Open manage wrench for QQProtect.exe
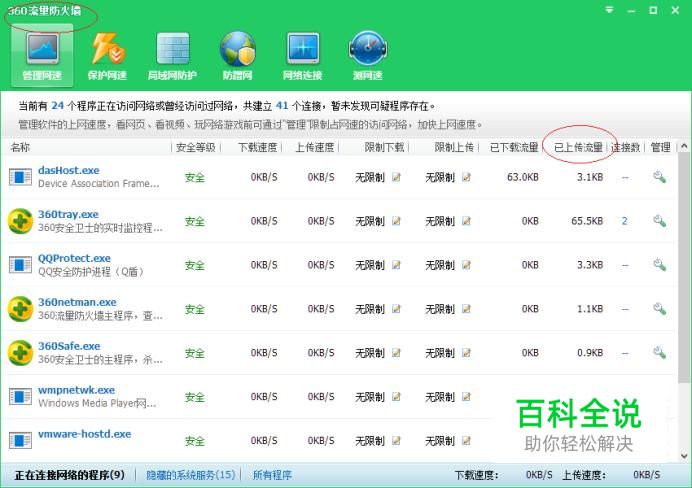The image size is (692, 488). (659, 265)
